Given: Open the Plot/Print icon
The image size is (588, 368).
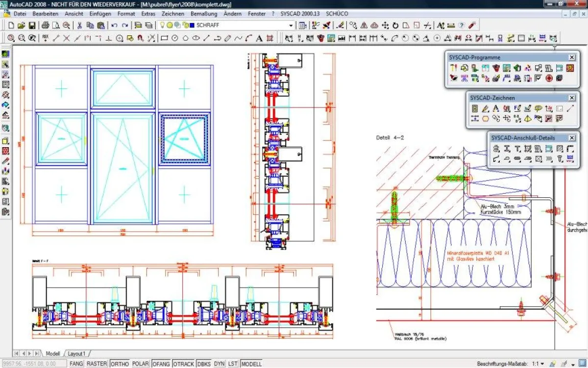Looking at the screenshot, I should coord(46,25).
